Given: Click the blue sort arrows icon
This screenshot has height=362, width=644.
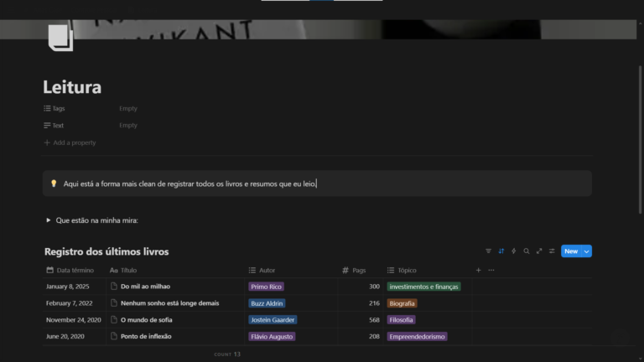Looking at the screenshot, I should (x=501, y=251).
